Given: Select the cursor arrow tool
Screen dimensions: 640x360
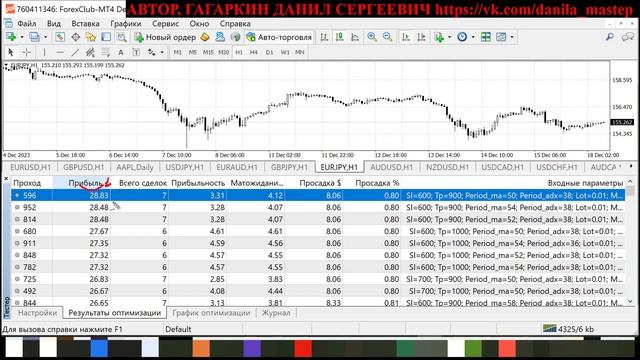Looking at the screenshot, I should 11,52.
